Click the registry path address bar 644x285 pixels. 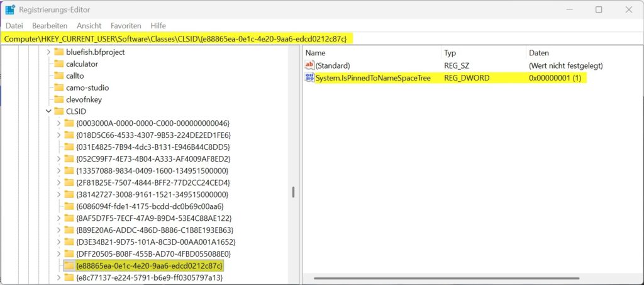[x=322, y=39]
